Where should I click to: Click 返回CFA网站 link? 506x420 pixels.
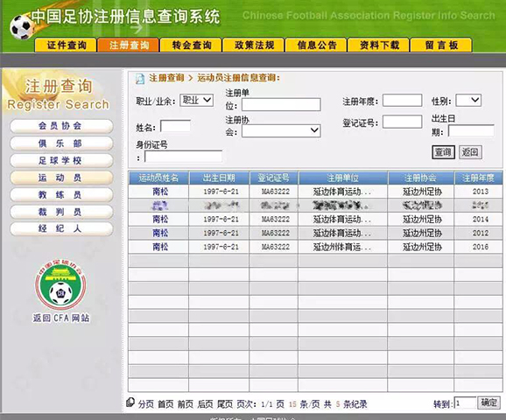coord(61,318)
